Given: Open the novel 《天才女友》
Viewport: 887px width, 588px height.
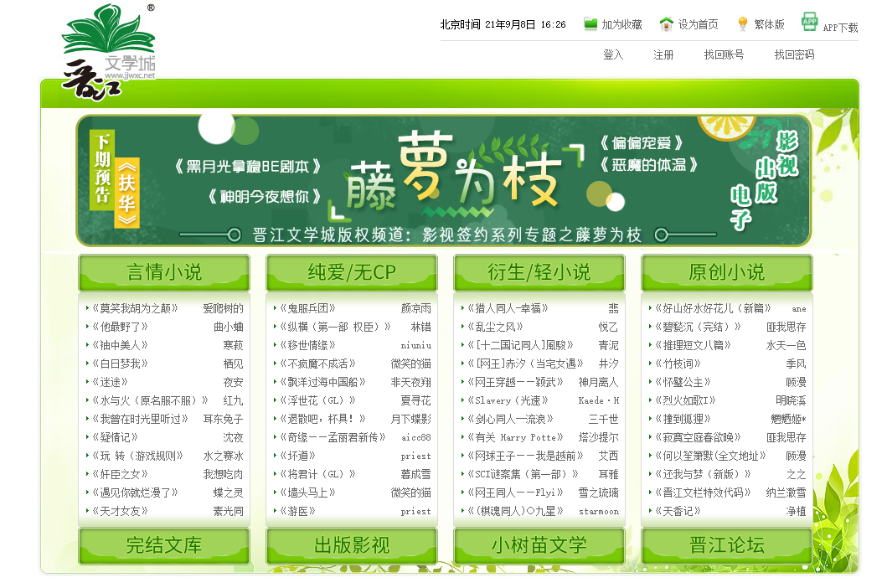Looking at the screenshot, I should point(120,511).
